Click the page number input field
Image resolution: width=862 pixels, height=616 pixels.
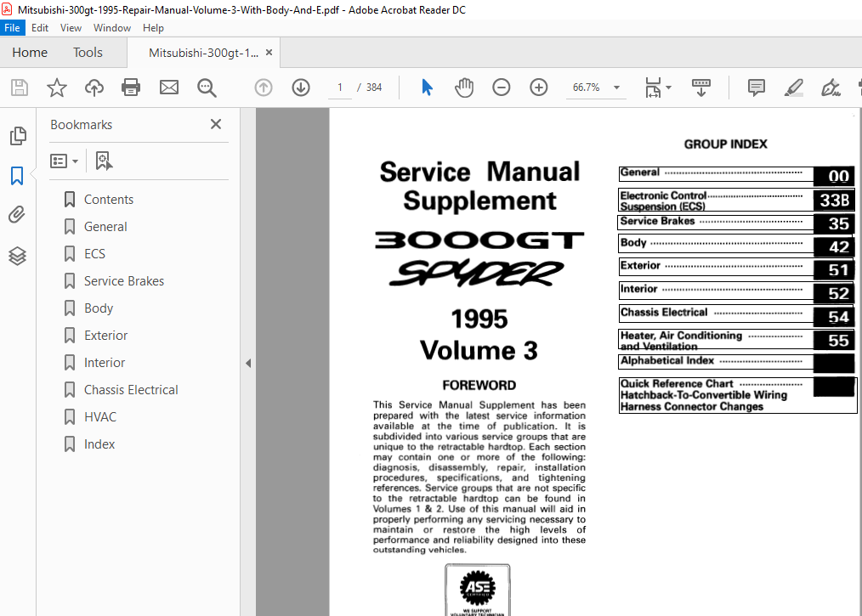coord(340,88)
